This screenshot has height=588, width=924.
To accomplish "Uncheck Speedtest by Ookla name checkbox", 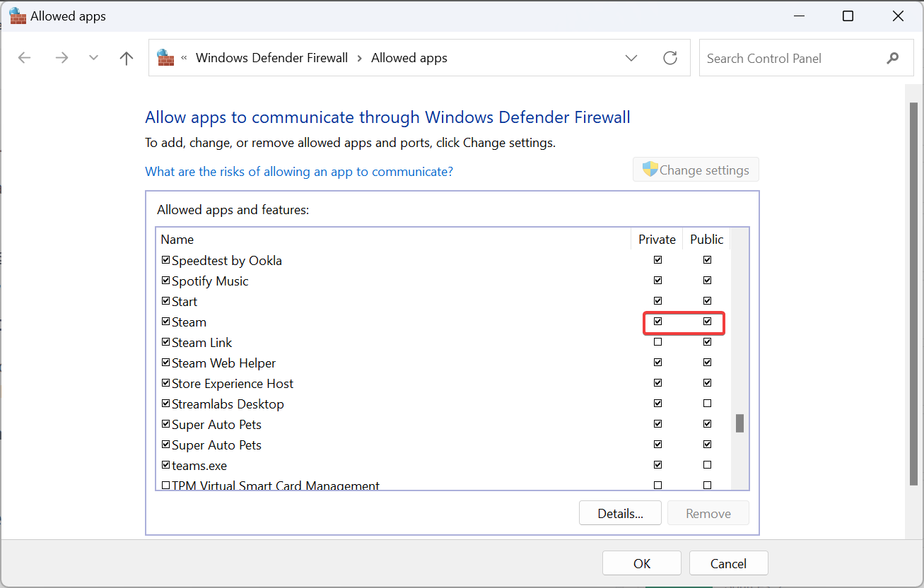I will (166, 260).
